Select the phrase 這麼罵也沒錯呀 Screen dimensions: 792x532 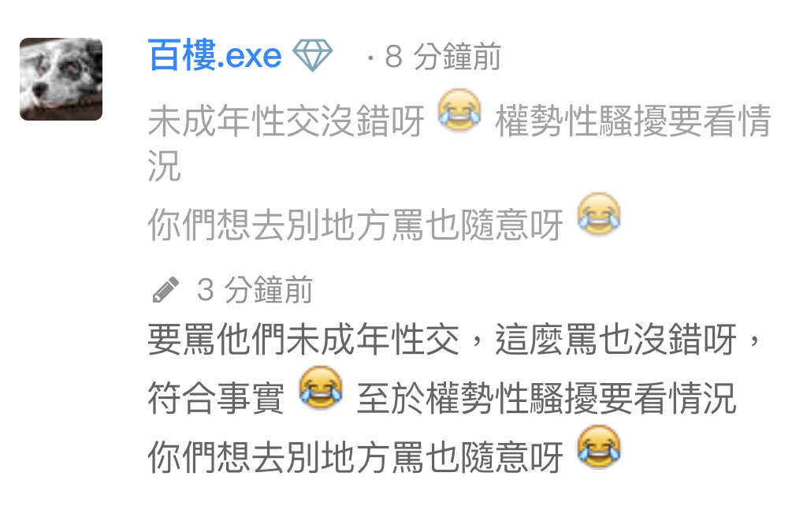(615, 340)
